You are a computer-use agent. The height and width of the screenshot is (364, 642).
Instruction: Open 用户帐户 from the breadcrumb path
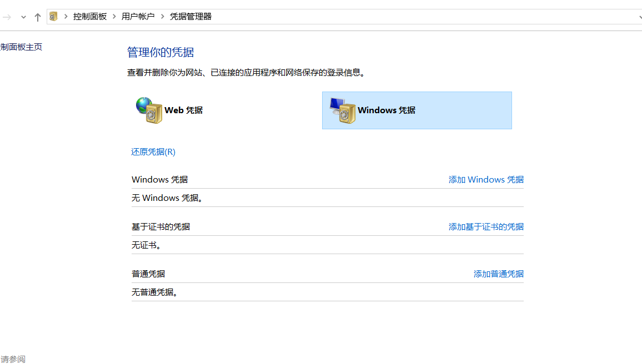pyautogui.click(x=138, y=17)
